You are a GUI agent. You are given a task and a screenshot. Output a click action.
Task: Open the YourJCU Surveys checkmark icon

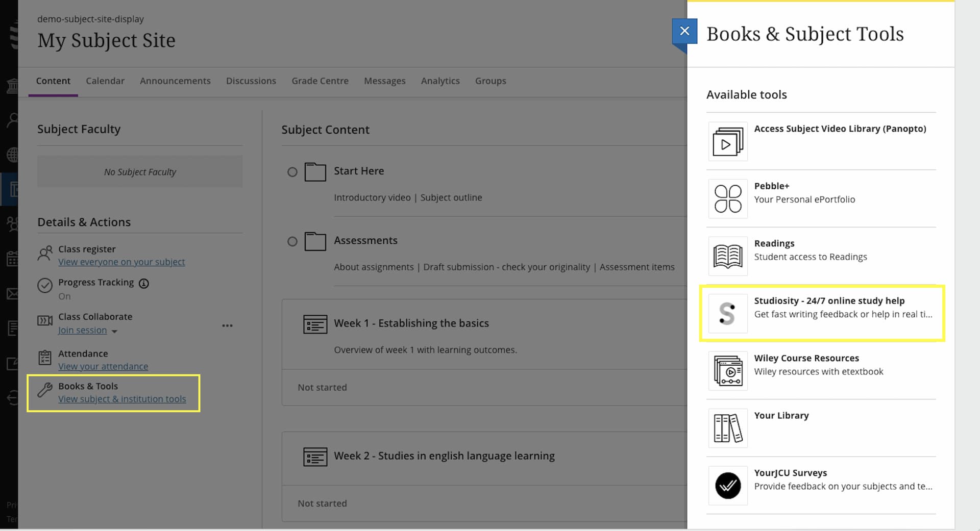[728, 486]
